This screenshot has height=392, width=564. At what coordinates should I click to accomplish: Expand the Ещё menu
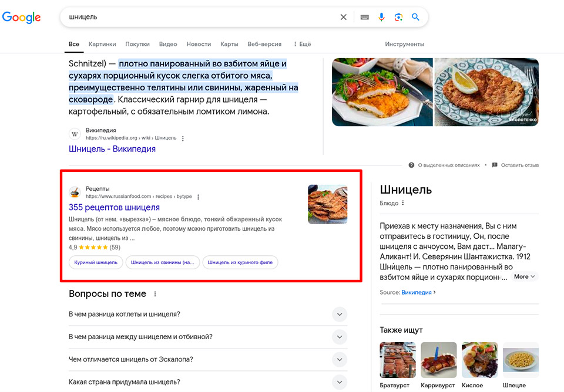[302, 44]
